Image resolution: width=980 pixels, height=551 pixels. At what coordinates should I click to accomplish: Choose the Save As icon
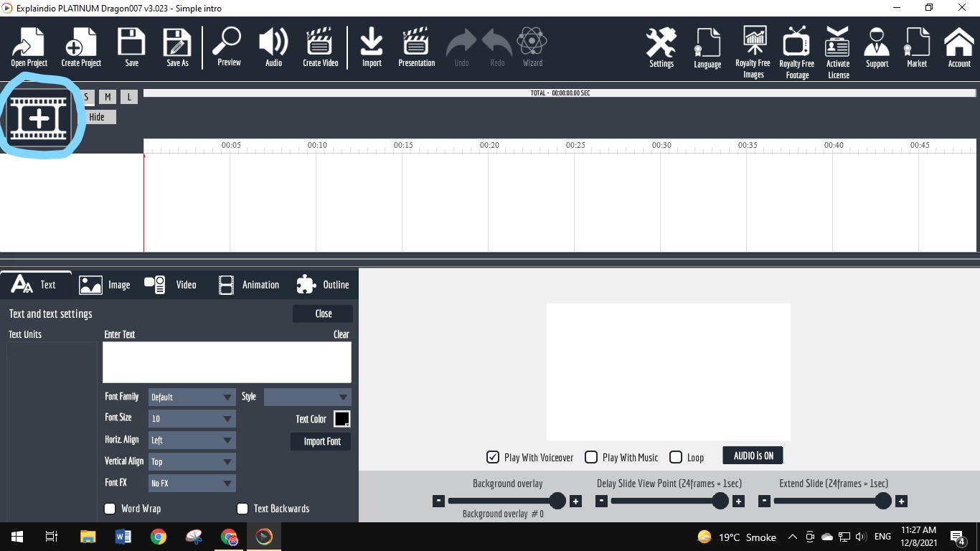click(177, 47)
